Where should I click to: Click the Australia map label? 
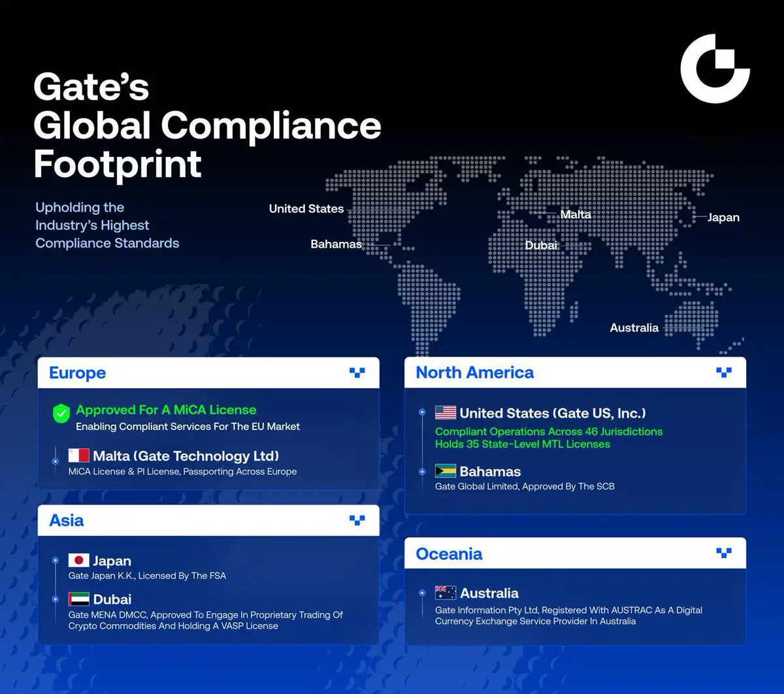tap(634, 327)
